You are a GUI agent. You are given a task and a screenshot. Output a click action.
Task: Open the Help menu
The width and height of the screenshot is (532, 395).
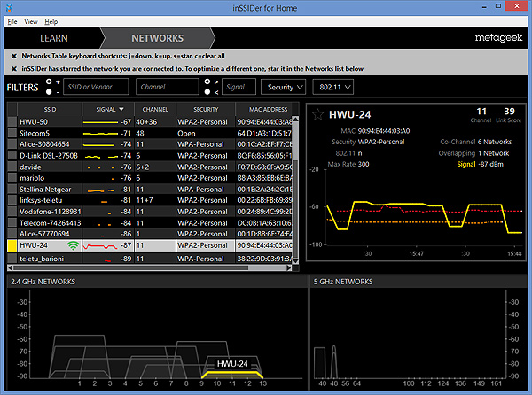point(51,21)
